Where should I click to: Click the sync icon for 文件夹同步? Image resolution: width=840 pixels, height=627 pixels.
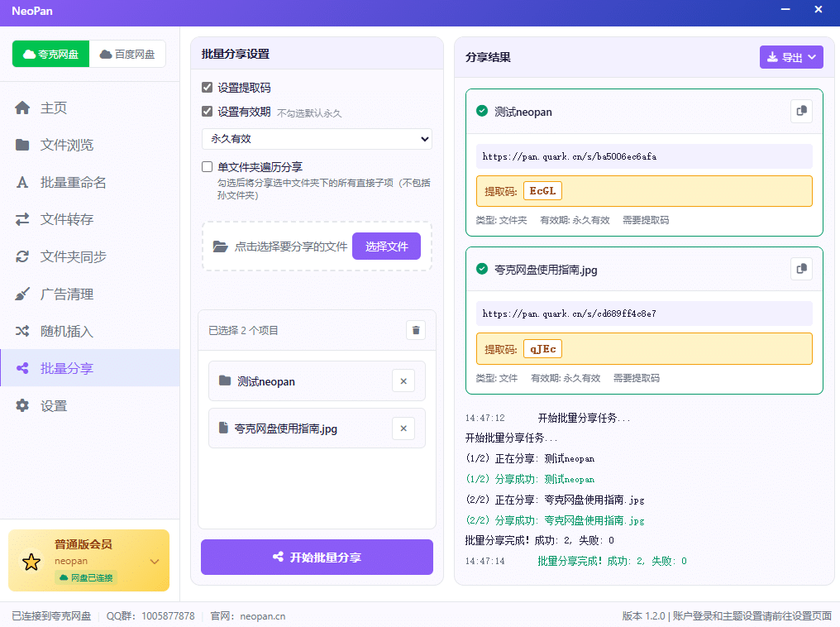click(22, 256)
